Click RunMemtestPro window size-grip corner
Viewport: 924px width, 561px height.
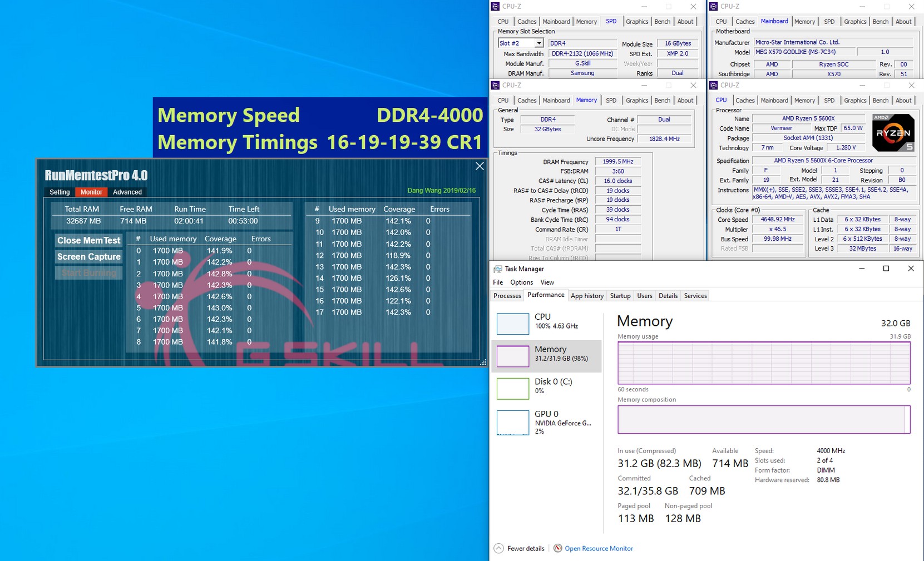[483, 362]
